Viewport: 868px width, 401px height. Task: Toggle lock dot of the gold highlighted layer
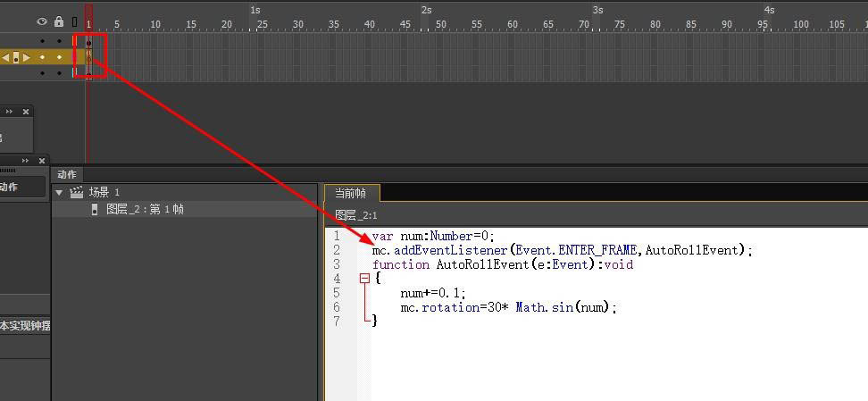click(x=59, y=57)
